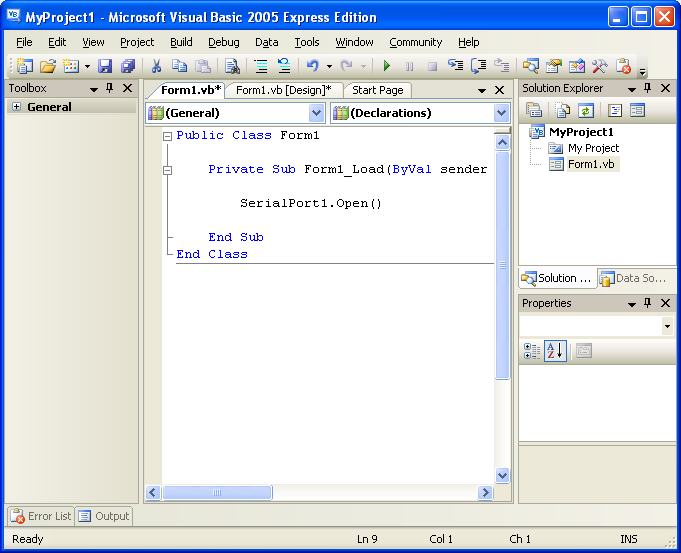Open the Tools menu
Viewport: 681px width, 553px height.
[307, 42]
